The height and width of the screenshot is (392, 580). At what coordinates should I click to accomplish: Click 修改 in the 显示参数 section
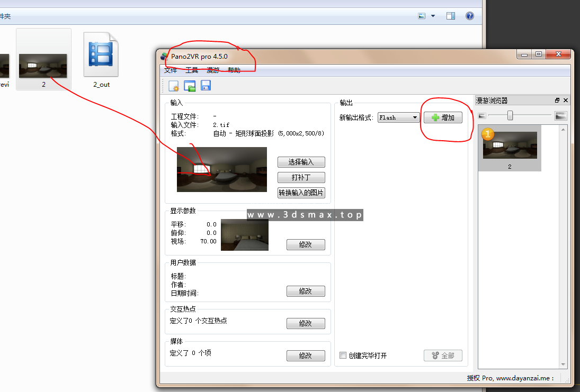click(306, 244)
